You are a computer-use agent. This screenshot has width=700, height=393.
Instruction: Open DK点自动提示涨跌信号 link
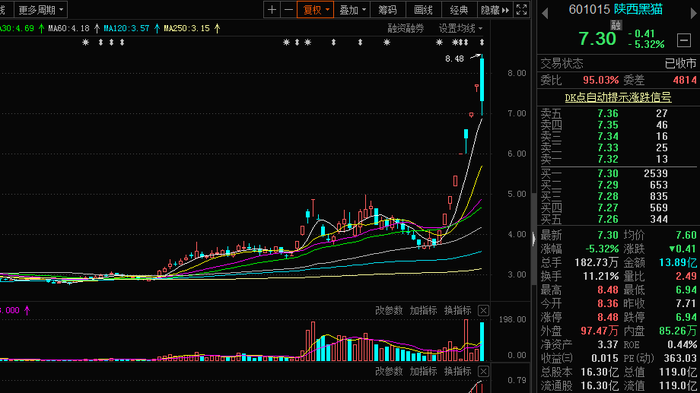click(618, 97)
